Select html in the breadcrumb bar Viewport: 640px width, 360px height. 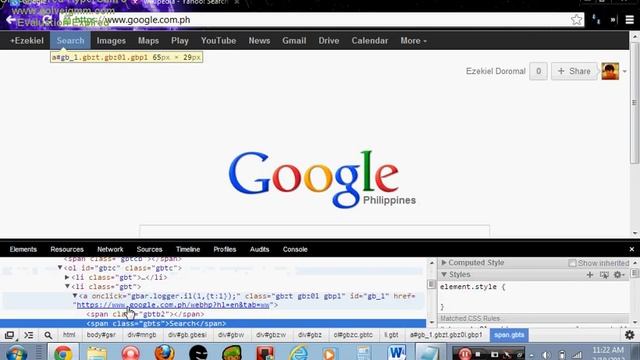[x=69, y=335]
